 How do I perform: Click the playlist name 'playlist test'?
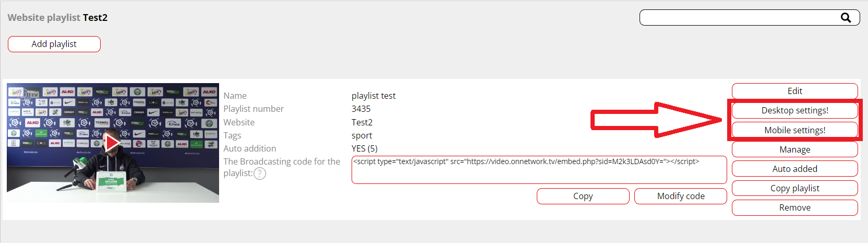point(373,96)
